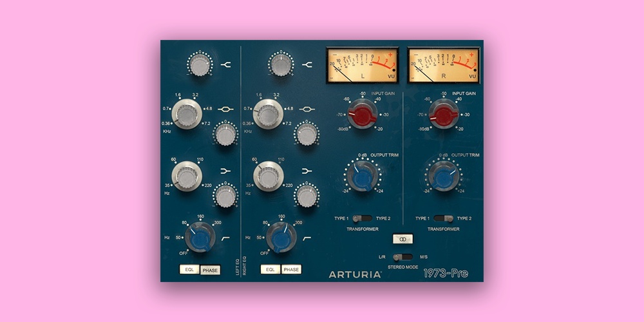The width and height of the screenshot is (644, 322).
Task: Click the left channel mid frequency KHz knob
Action: coord(186,115)
